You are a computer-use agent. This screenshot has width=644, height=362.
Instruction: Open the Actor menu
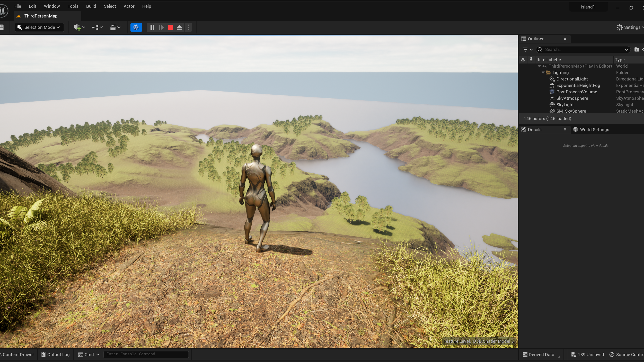[x=129, y=6]
